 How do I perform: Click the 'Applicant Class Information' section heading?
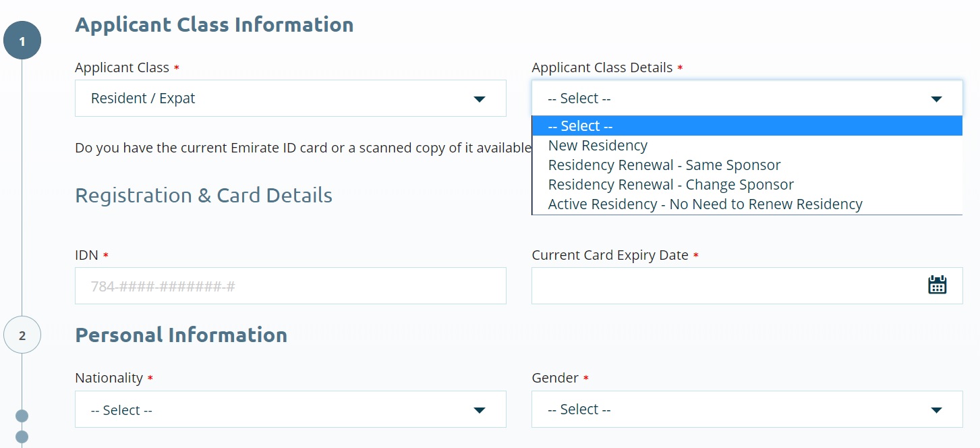click(215, 24)
